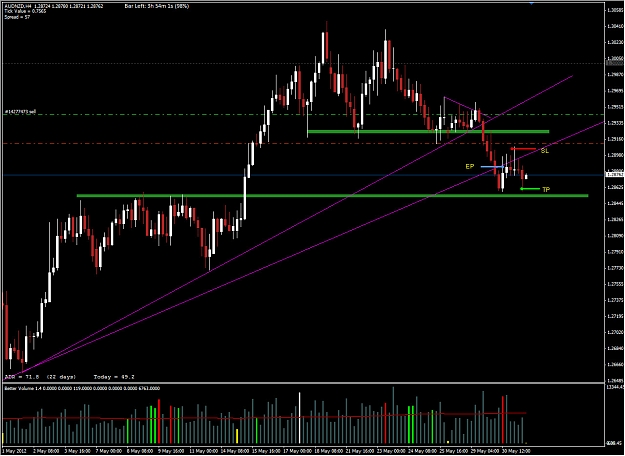Click the AUDNZD,H4 chart title text

point(18,6)
